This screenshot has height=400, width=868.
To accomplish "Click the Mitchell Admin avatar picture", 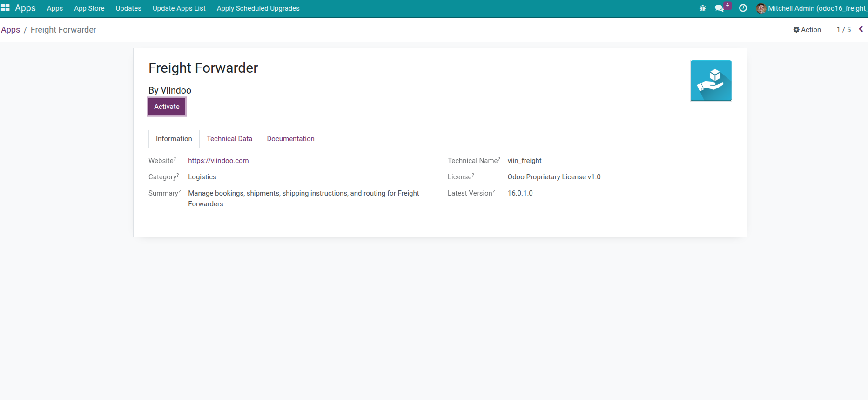I will coord(761,8).
